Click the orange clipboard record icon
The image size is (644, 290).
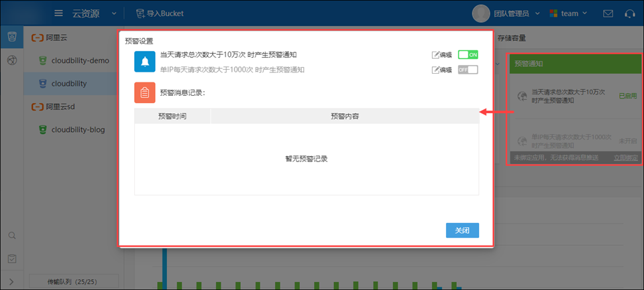click(x=145, y=92)
